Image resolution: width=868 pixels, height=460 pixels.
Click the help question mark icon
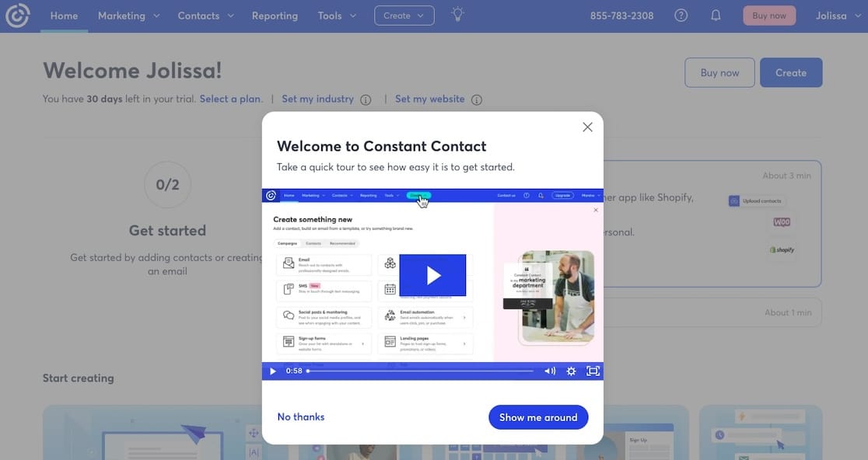(681, 14)
